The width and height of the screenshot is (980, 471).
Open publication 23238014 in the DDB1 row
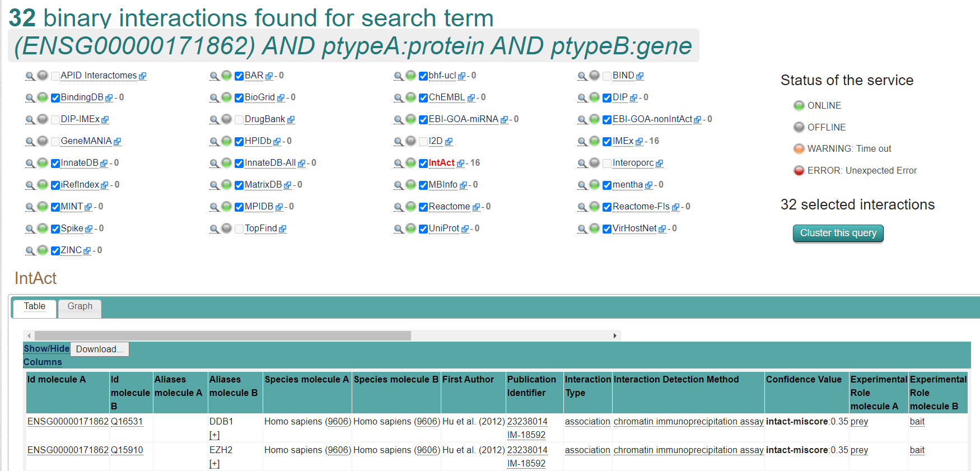tap(528, 421)
